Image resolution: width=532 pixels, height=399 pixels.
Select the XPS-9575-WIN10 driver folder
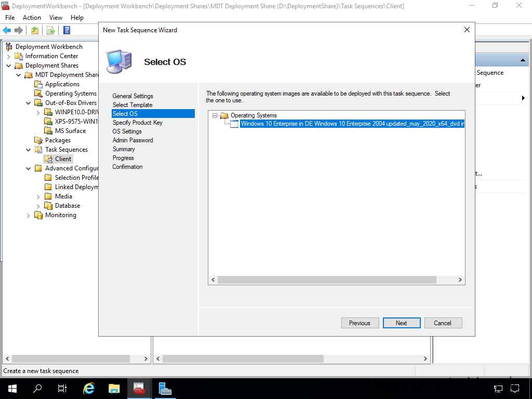pyautogui.click(x=76, y=122)
